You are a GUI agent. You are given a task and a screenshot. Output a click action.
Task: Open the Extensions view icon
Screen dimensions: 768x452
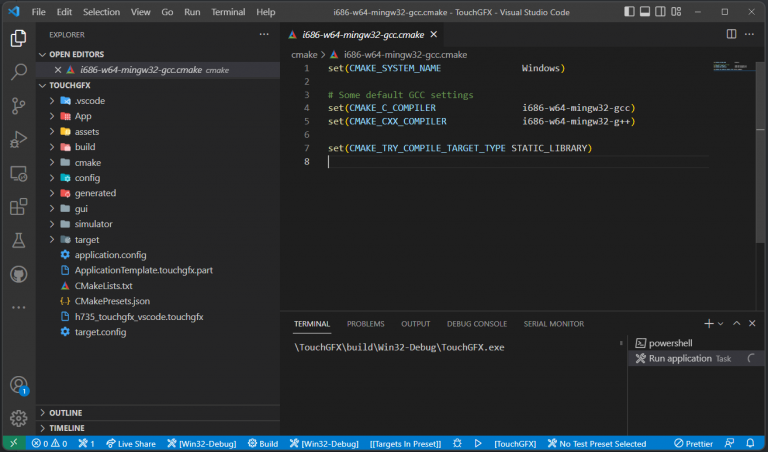18,207
